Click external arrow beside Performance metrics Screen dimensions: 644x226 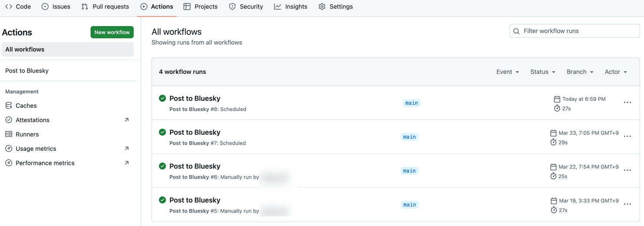[x=127, y=163]
